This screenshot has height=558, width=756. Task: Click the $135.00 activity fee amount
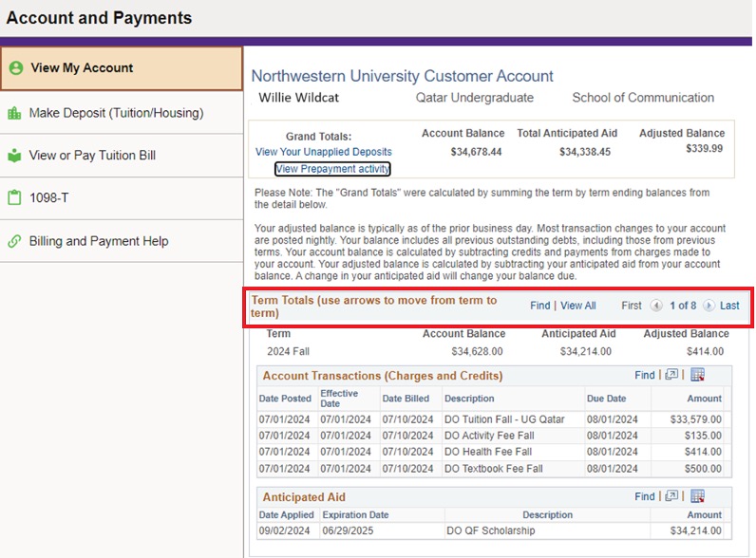pyautogui.click(x=703, y=436)
